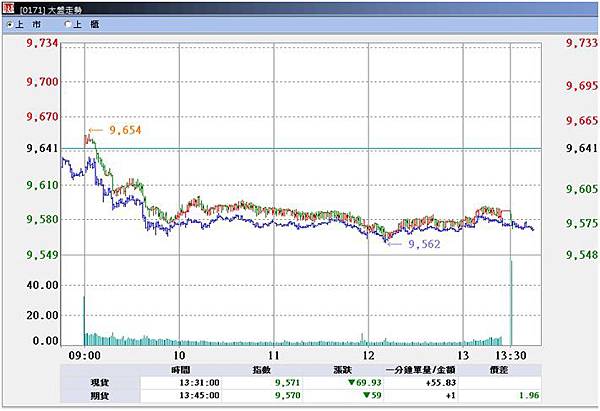This screenshot has width=600, height=411.
Task: Click the 9,580 left axis value
Action: coord(42,219)
